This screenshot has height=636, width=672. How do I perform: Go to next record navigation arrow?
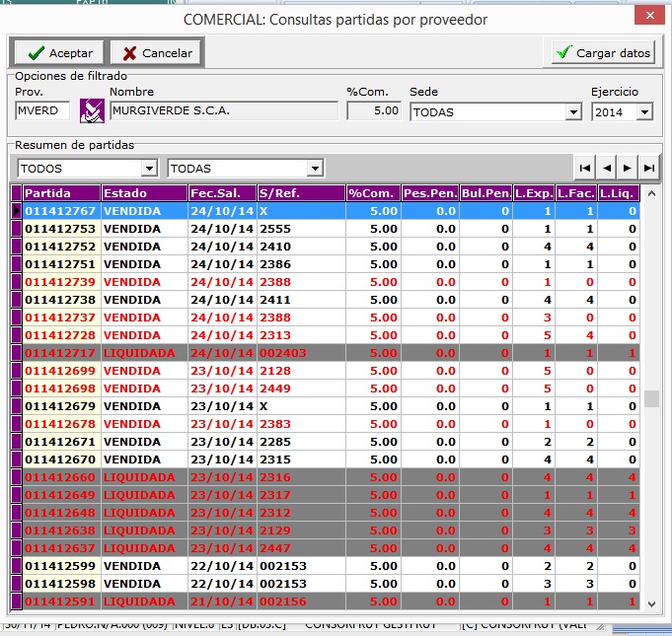pyautogui.click(x=628, y=168)
